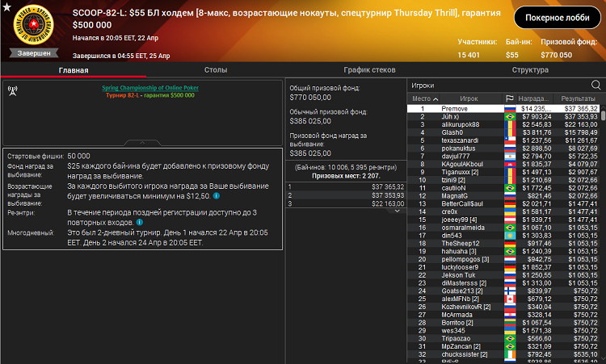Image resolution: width=606 pixels, height=364 pixels.
Task: Click info icon next to $12,50 bounty text
Action: click(217, 195)
